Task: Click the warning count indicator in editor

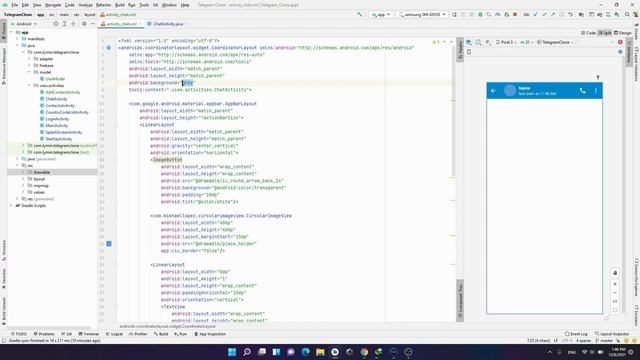Action: (436, 42)
